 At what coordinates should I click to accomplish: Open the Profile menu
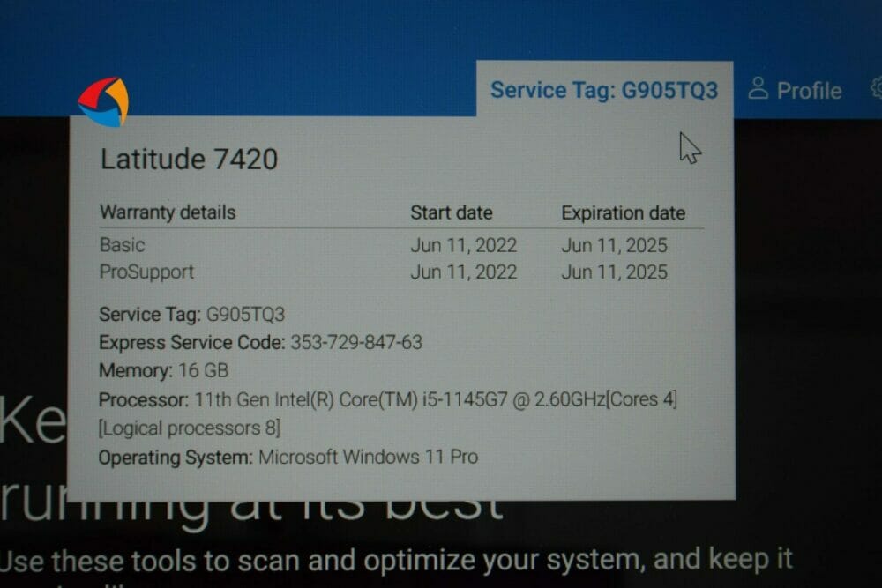(796, 90)
